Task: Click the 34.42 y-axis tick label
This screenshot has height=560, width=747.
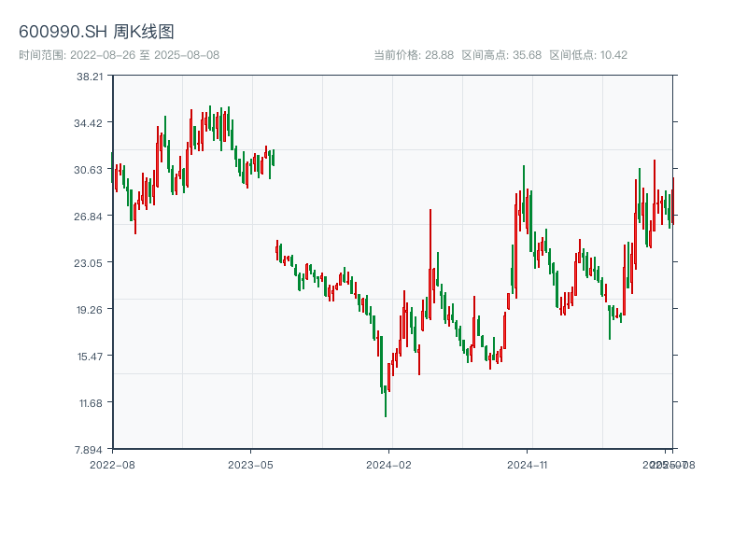Action: tap(90, 123)
